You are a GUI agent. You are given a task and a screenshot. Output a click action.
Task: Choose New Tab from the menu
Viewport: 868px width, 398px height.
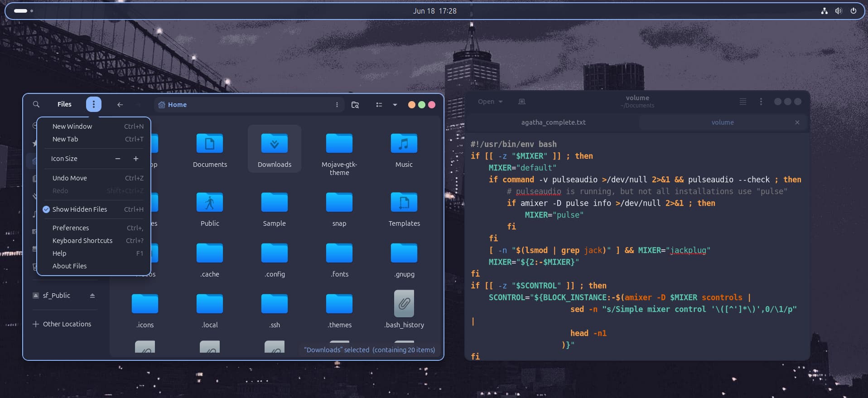pyautogui.click(x=94, y=139)
